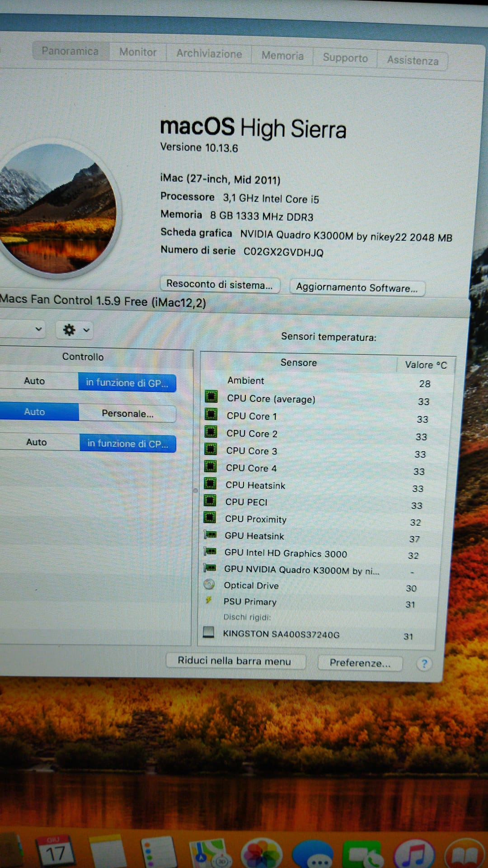Click the chip icon next to CPU Core 3

pyautogui.click(x=211, y=449)
